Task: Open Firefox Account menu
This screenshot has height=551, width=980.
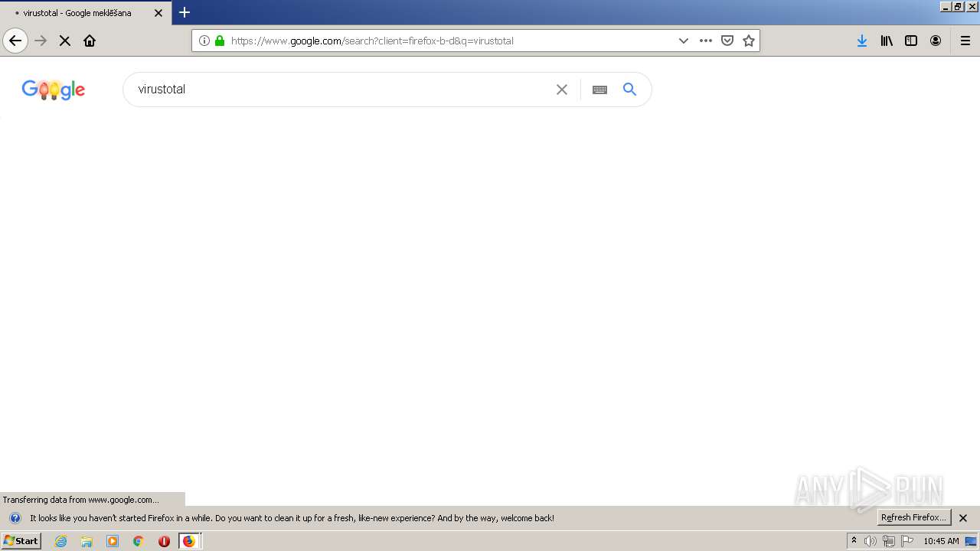Action: 936,41
